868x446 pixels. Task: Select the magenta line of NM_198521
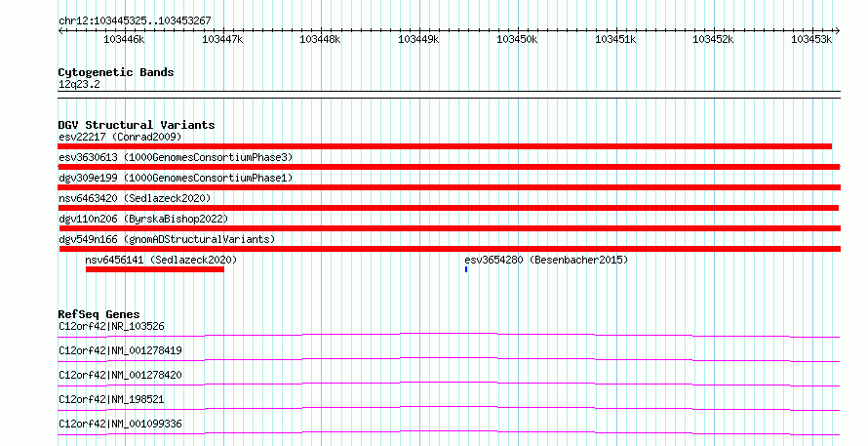click(x=449, y=408)
